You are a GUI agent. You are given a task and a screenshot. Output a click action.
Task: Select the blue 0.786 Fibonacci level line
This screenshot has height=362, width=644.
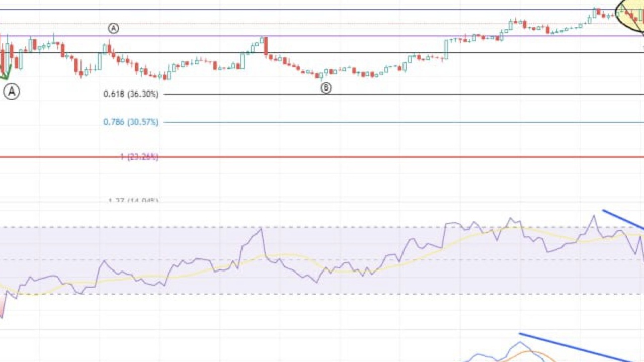tap(403, 122)
